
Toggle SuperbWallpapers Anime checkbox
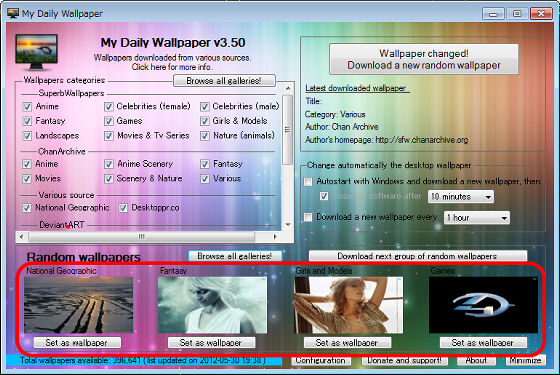click(27, 106)
